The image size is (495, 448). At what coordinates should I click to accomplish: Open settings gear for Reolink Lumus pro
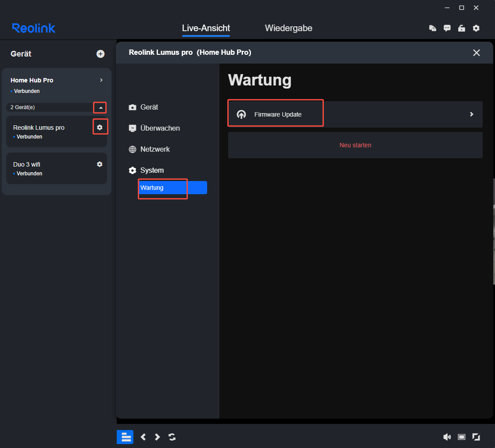coord(100,128)
